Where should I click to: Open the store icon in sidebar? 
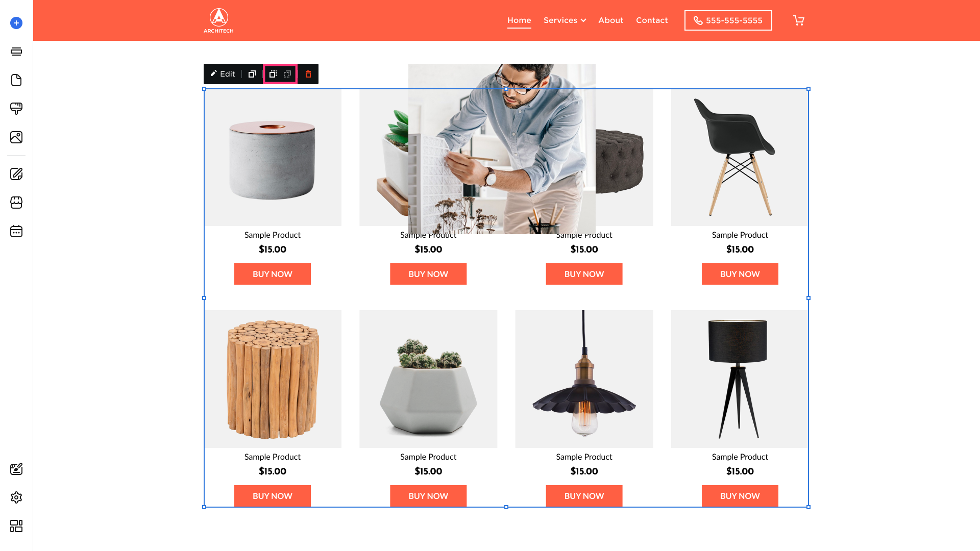coord(16,203)
